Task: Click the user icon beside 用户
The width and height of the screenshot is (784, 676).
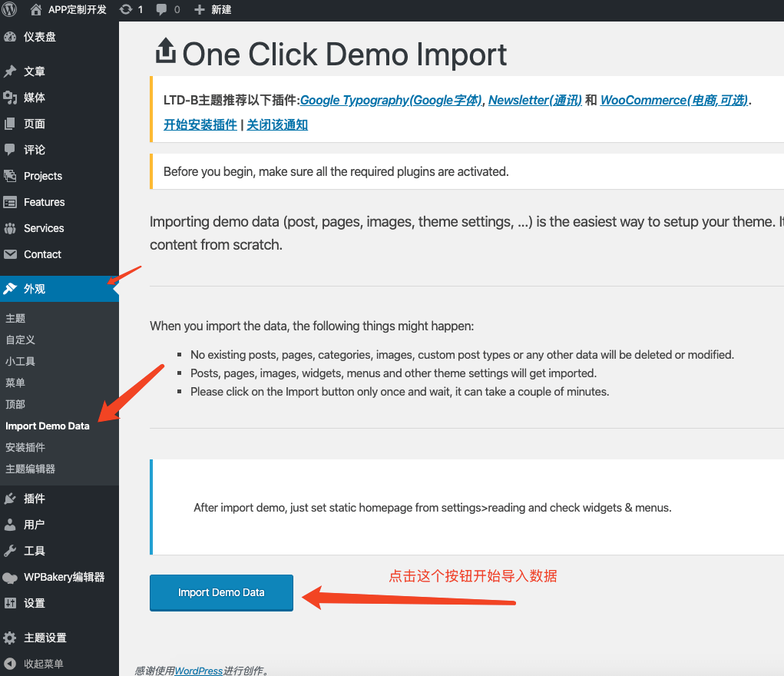Action: point(10,525)
